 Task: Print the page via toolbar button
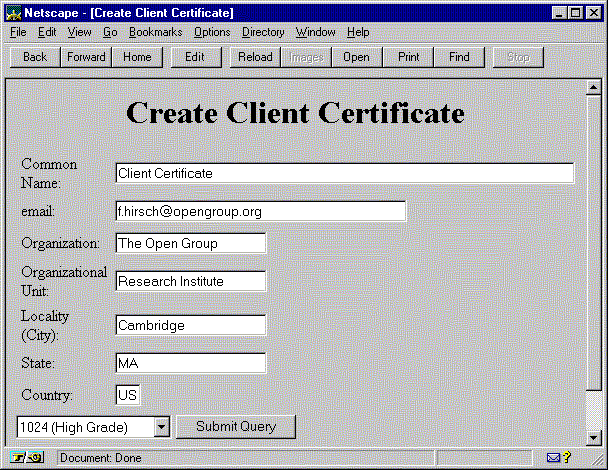(x=409, y=57)
